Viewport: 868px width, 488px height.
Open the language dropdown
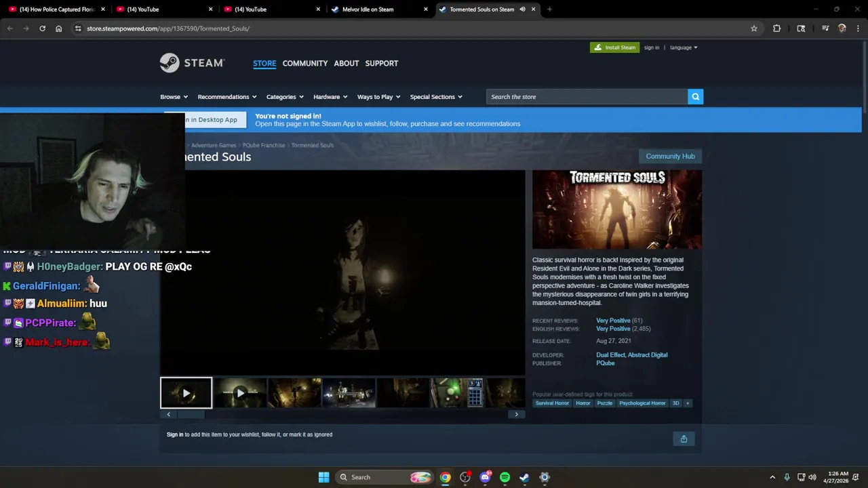click(684, 47)
